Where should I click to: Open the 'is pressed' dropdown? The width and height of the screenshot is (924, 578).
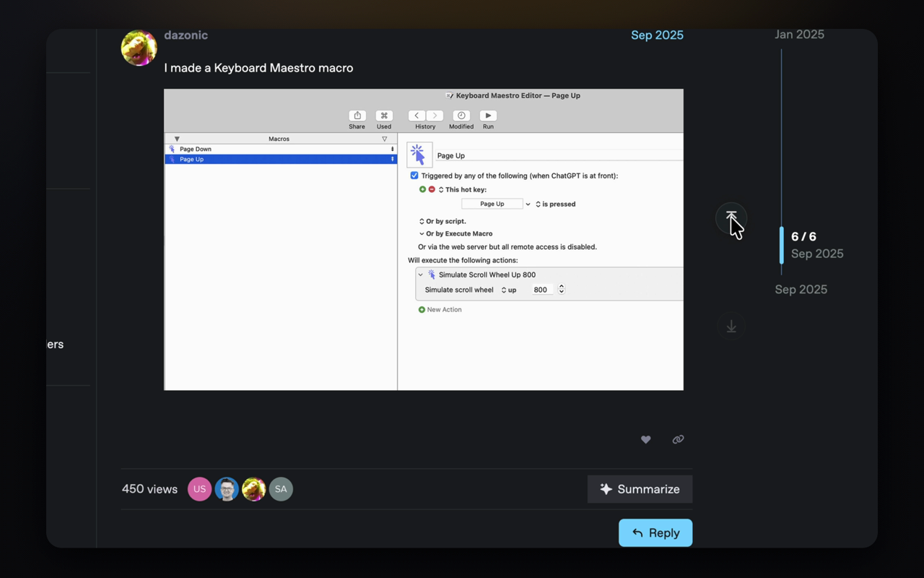[x=555, y=204]
